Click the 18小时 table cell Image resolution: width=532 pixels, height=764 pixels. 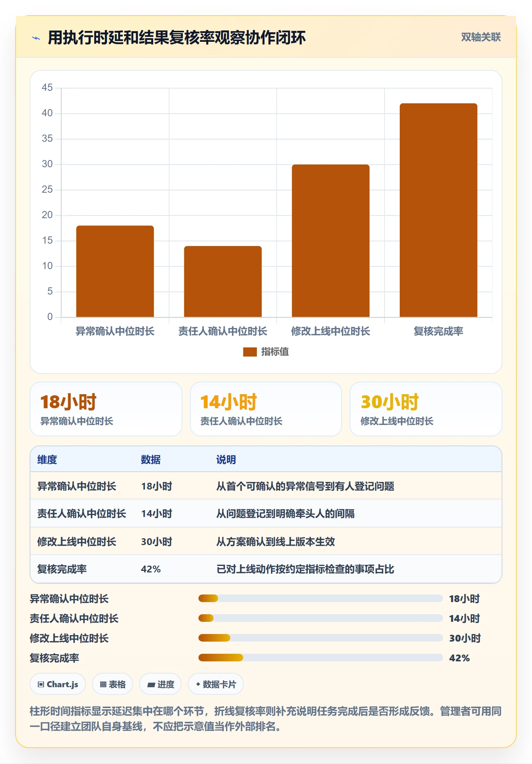coord(157,487)
